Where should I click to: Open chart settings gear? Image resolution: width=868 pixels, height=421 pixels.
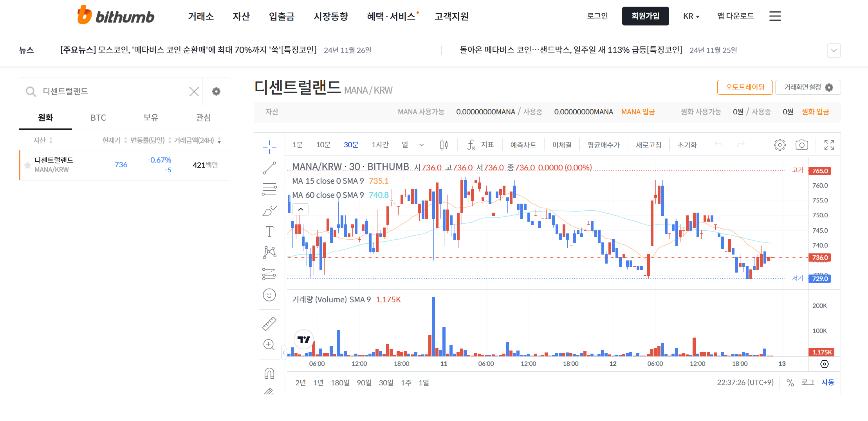[780, 145]
